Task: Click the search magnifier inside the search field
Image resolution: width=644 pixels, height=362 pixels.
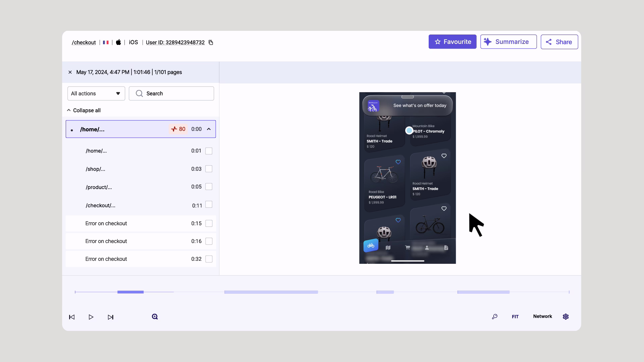Action: click(139, 94)
